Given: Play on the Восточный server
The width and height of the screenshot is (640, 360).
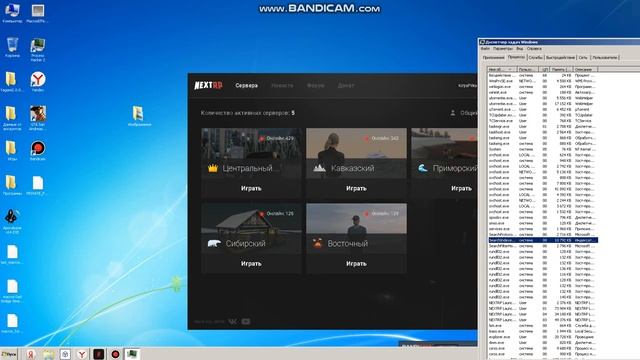Looking at the screenshot, I should (x=356, y=264).
